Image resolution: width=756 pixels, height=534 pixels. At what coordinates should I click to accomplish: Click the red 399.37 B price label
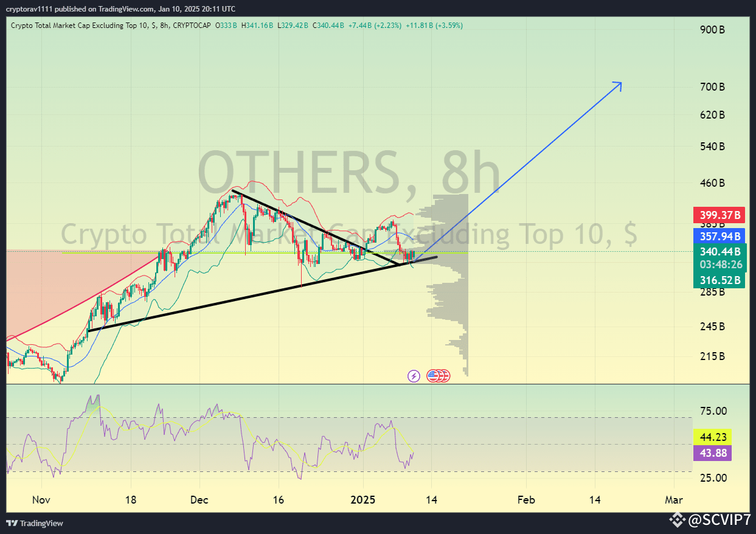(720, 215)
